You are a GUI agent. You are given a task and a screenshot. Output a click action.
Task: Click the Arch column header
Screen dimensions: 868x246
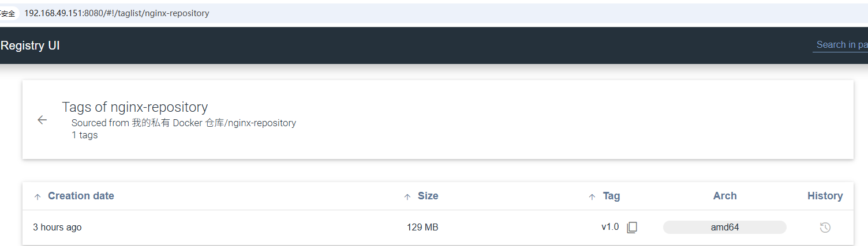724,196
